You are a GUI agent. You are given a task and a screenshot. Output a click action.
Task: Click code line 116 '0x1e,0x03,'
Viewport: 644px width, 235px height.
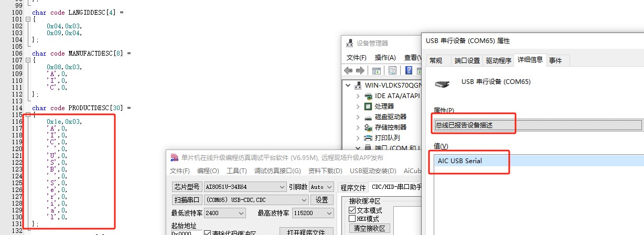click(x=64, y=121)
